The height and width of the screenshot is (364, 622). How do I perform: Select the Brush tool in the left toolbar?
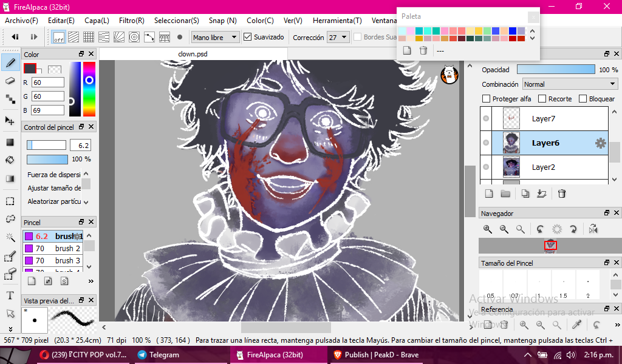[11, 62]
